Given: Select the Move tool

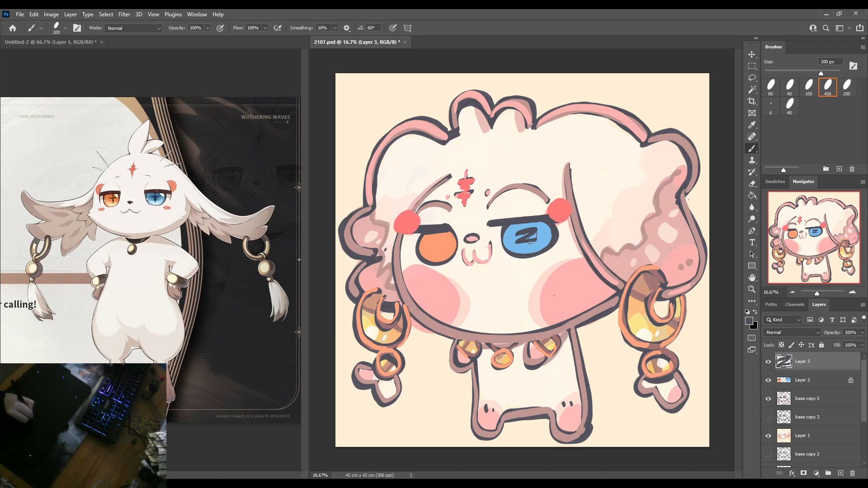Looking at the screenshot, I should click(x=752, y=54).
